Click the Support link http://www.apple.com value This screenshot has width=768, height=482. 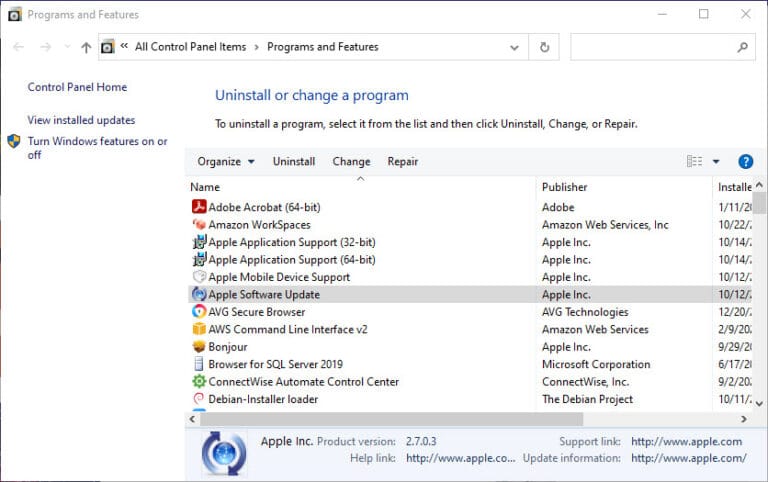click(686, 441)
